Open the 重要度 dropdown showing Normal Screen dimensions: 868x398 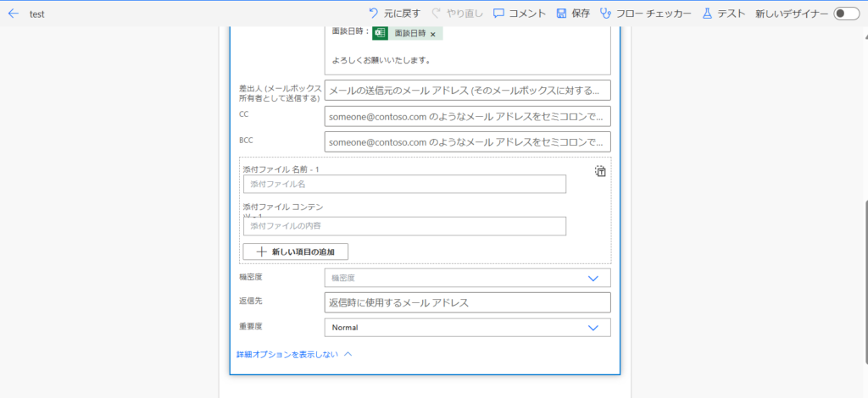click(467, 328)
